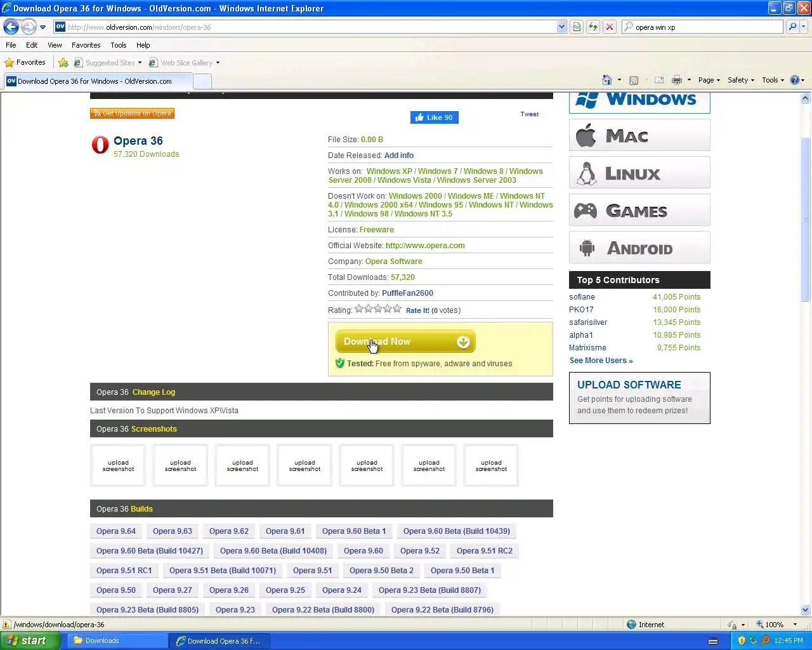Open the Opera 9.51 RC2 build
The height and width of the screenshot is (650, 812).
point(485,551)
